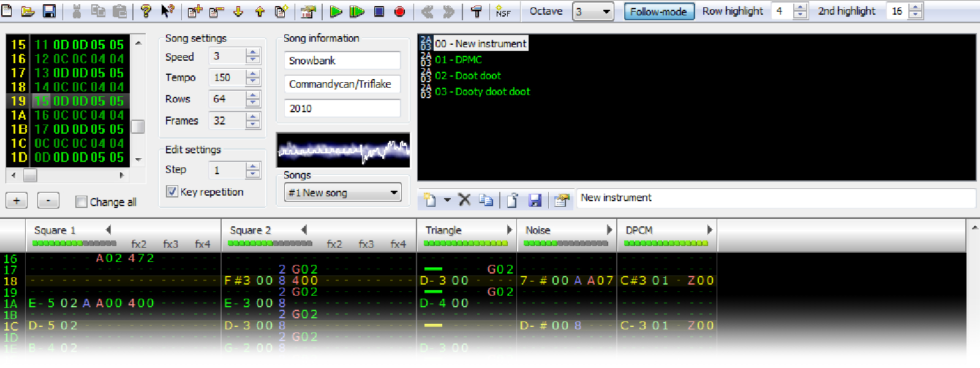
Task: Adjust 2nd highlight stepper
Action: coord(915,11)
